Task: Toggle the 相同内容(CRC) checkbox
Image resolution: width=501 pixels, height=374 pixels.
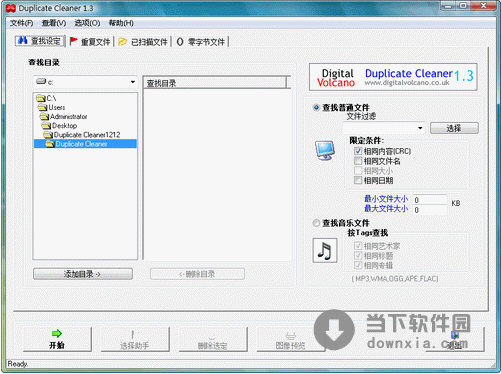Action: coord(358,151)
